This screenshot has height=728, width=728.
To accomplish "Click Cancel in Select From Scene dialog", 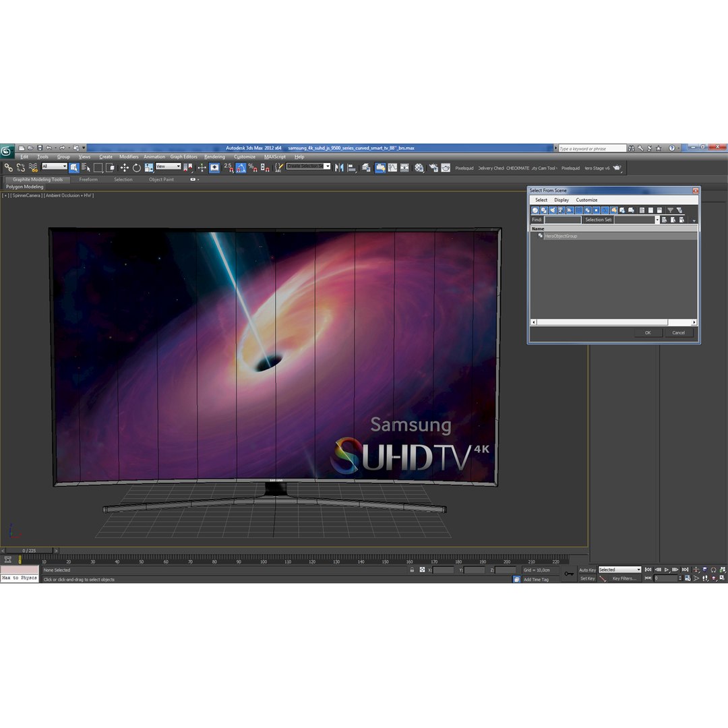I will [x=678, y=332].
